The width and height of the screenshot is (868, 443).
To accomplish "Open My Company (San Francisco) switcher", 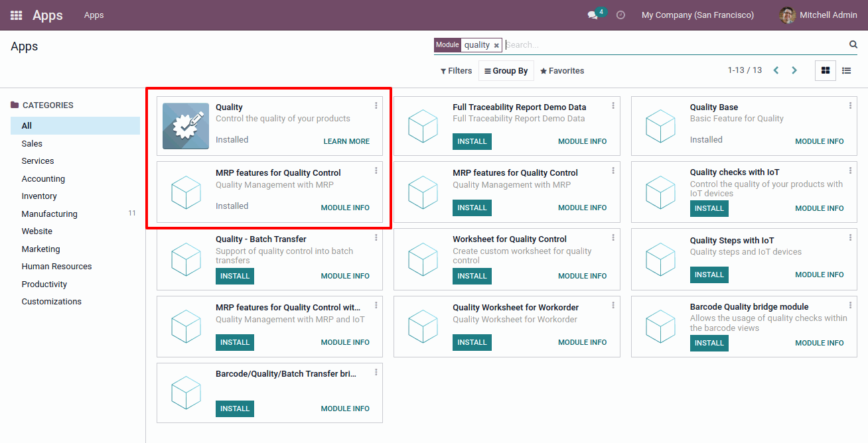I will (x=697, y=15).
